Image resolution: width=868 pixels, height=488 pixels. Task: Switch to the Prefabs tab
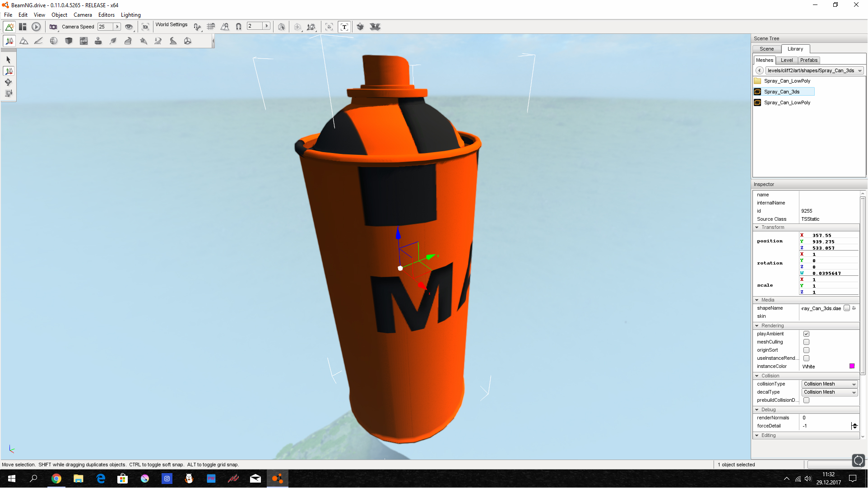click(808, 60)
